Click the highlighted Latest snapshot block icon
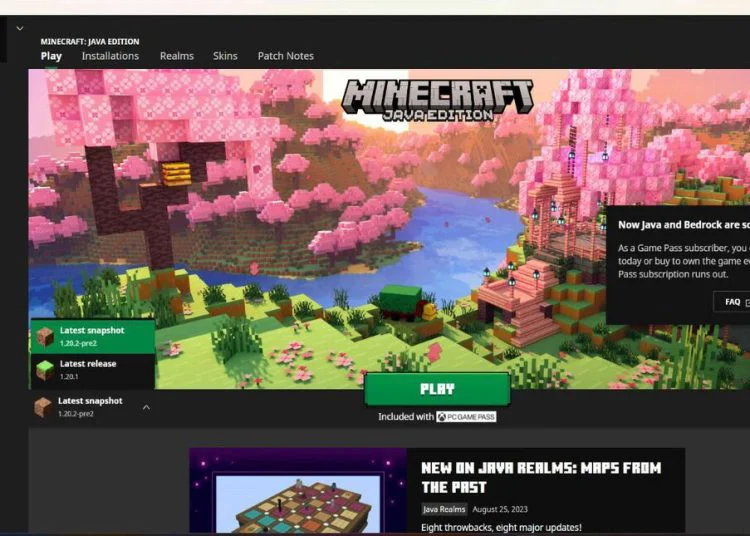The height and width of the screenshot is (536, 750). coord(45,337)
